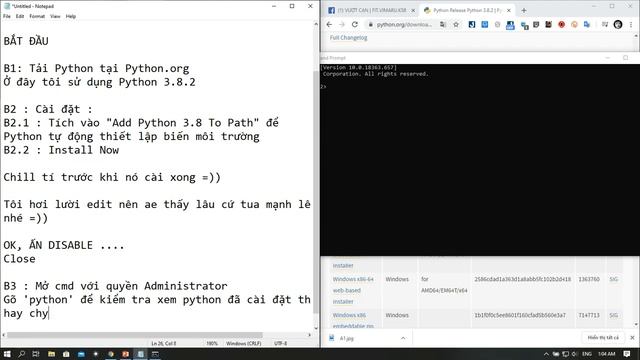Click the 100% zoom status entry

pos(212,344)
